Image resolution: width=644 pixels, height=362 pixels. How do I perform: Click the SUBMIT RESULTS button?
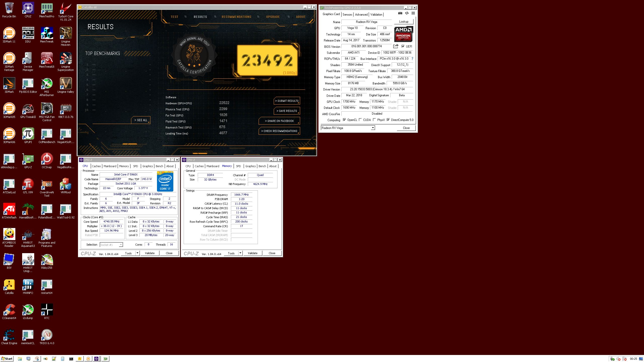287,101
